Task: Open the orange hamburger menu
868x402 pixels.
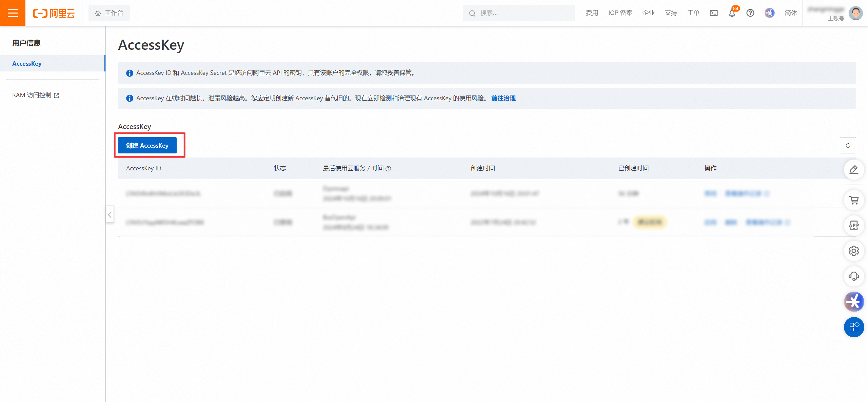Action: click(13, 13)
